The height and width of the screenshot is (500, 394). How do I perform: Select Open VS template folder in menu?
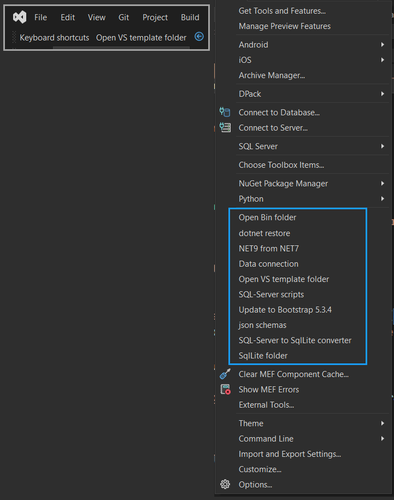coord(284,279)
